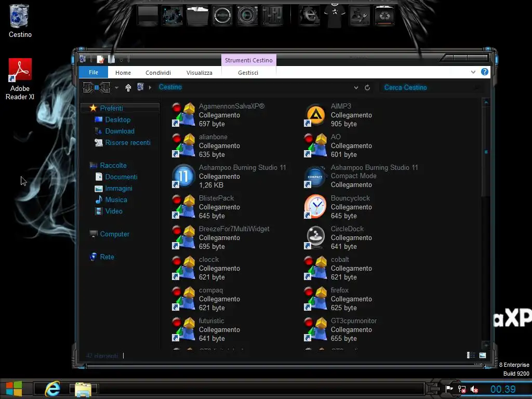This screenshot has width=532, height=399.
Task: Open Customize Quick Access Toolbar dropdown
Action: click(121, 60)
